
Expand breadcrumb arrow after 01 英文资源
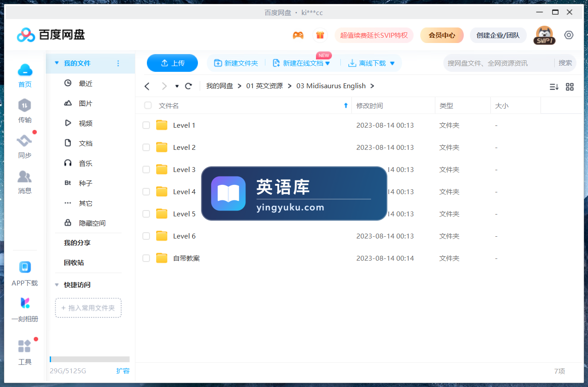289,86
